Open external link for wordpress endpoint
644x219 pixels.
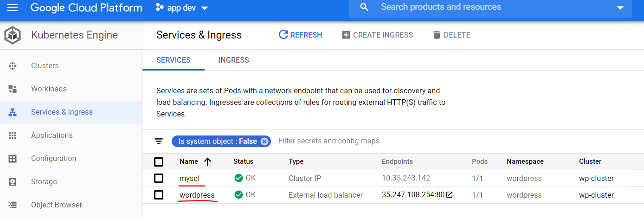point(449,195)
